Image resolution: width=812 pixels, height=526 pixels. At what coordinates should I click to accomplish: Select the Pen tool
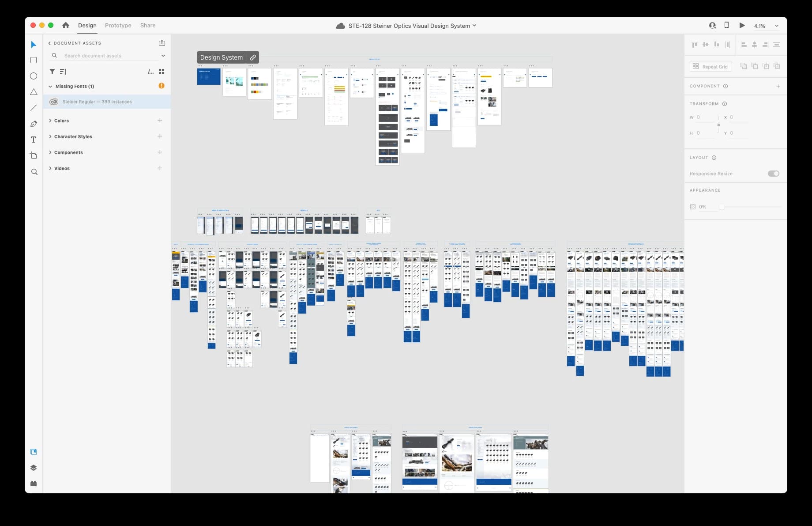point(34,124)
